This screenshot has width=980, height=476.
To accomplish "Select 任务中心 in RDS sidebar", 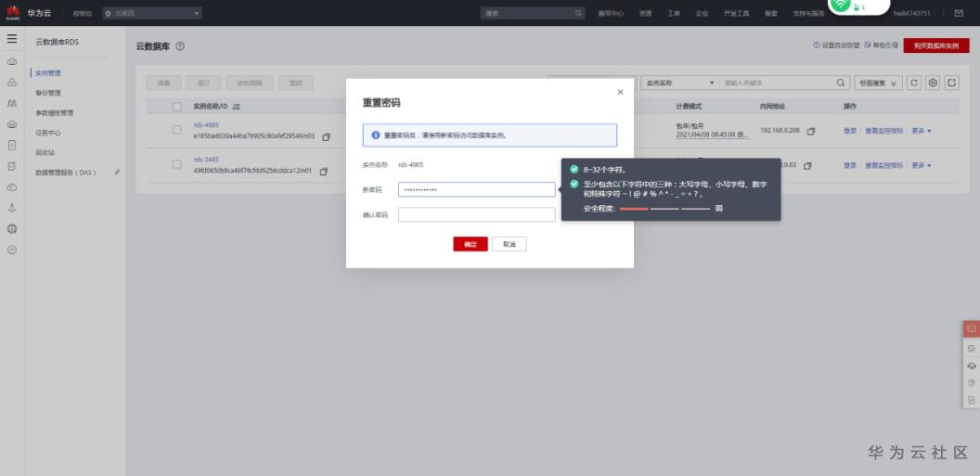I will tap(48, 133).
